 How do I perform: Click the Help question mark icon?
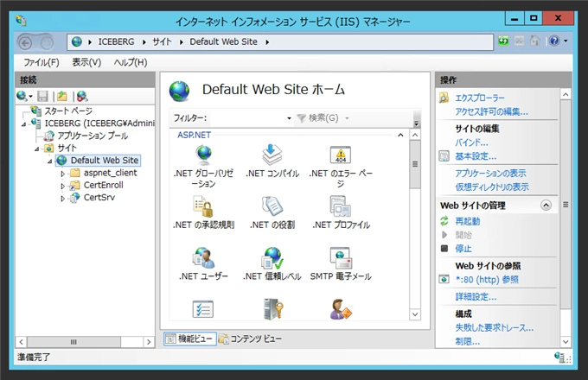(x=554, y=41)
